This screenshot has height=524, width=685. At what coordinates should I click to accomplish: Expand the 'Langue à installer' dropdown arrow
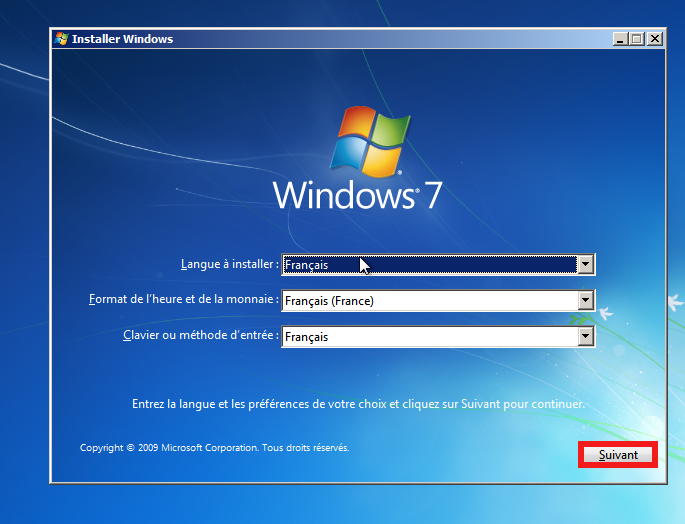click(x=586, y=265)
